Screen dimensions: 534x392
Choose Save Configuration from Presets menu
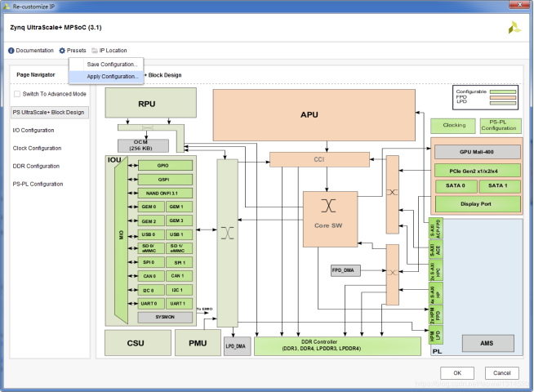point(112,65)
